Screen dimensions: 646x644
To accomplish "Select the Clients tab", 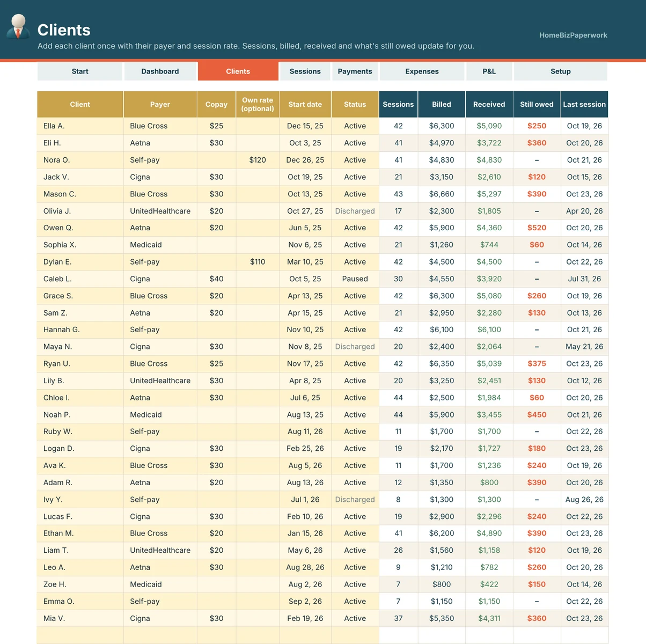I will pos(238,71).
